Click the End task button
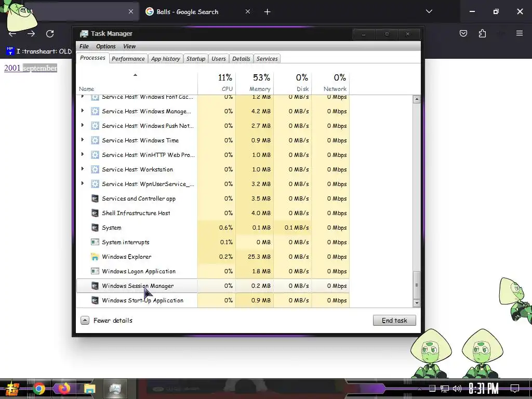This screenshot has height=399, width=532. (394, 320)
